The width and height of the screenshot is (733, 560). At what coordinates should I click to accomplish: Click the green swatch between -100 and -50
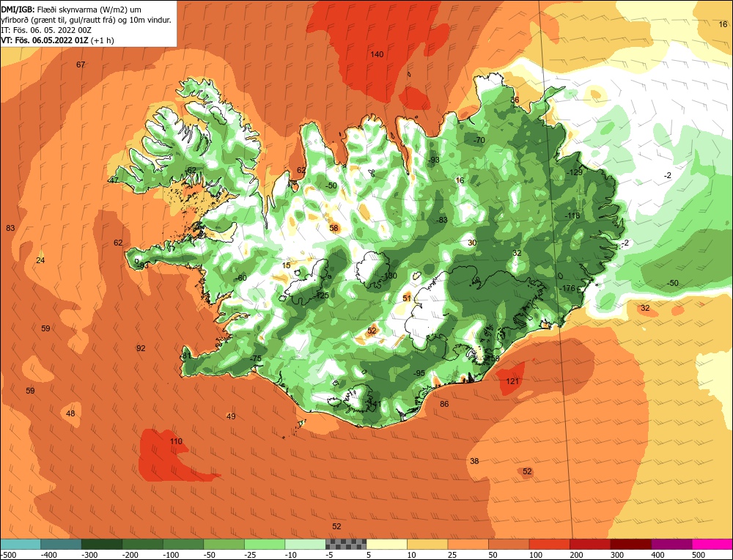[x=183, y=544]
